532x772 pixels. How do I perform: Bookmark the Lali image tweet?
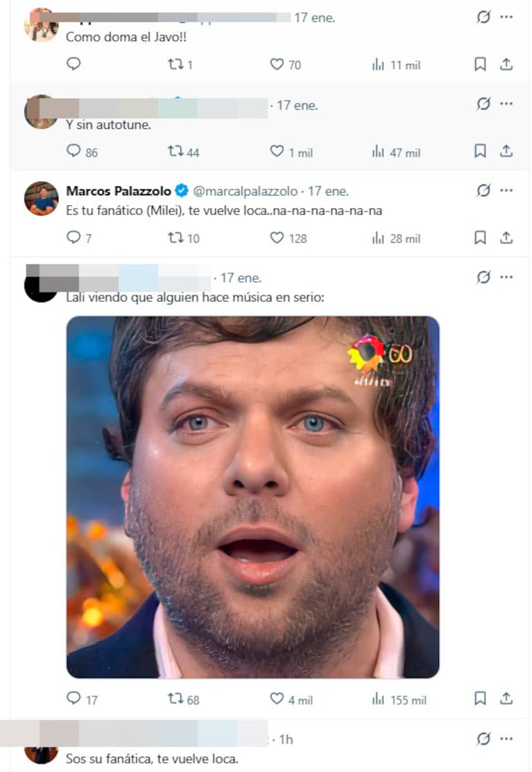pyautogui.click(x=480, y=698)
